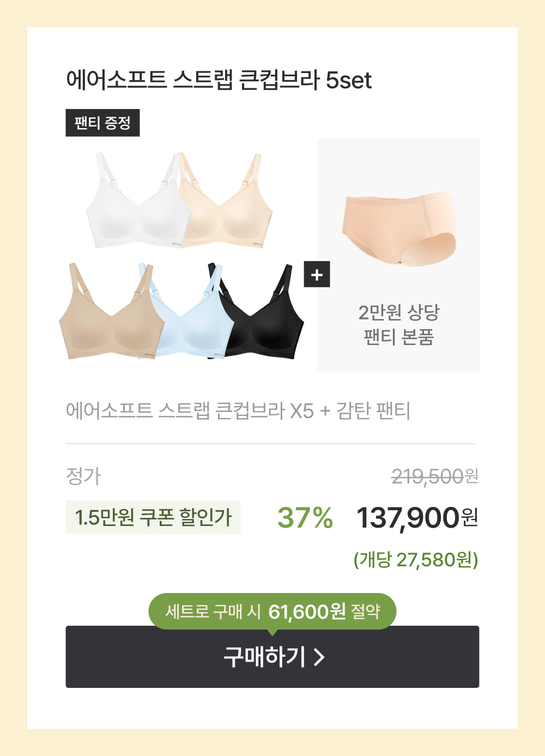Click the chevron arrow next to 구매하기
The height and width of the screenshot is (756, 545).
point(319,657)
